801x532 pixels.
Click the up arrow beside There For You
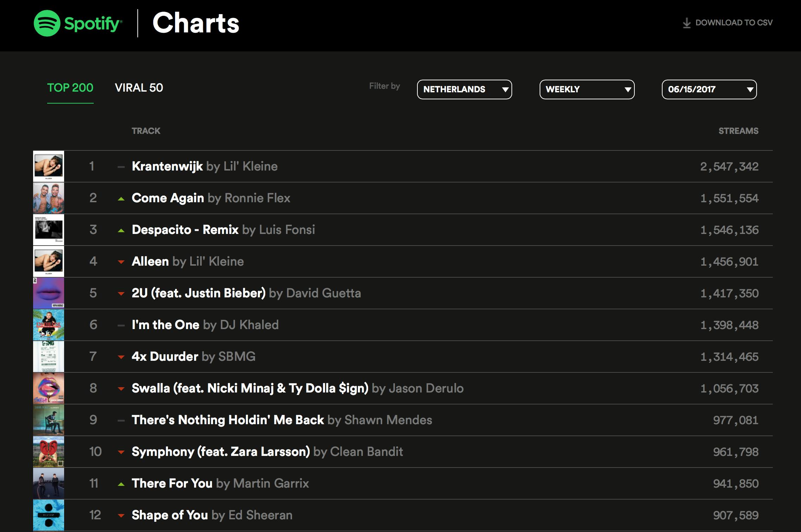[x=121, y=484]
